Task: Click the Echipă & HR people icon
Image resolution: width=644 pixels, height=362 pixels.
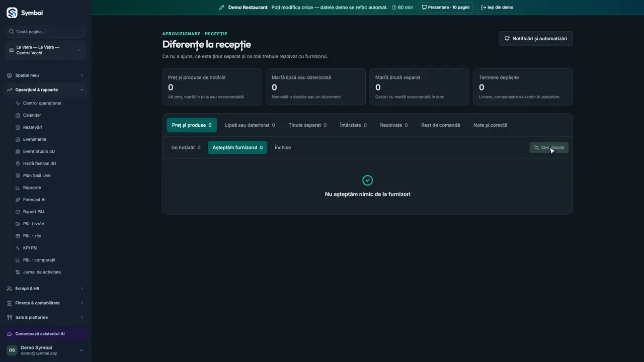Action: point(10,289)
